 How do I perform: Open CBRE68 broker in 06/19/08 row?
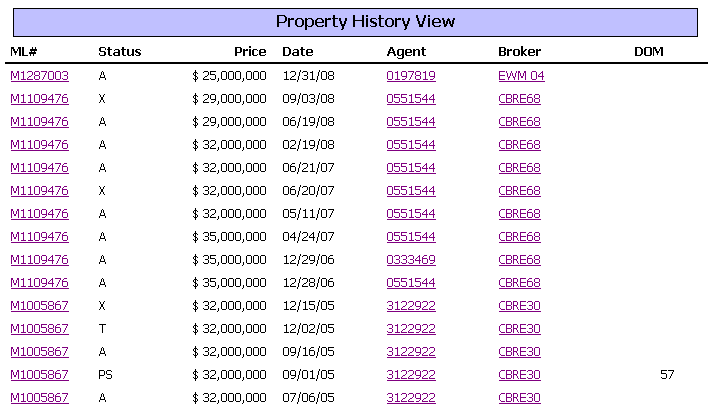[x=520, y=122]
